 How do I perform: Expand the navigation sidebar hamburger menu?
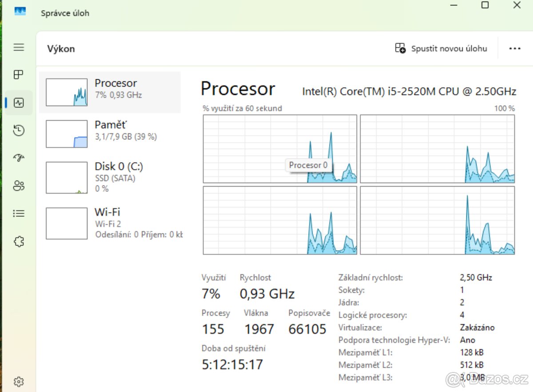(x=18, y=47)
